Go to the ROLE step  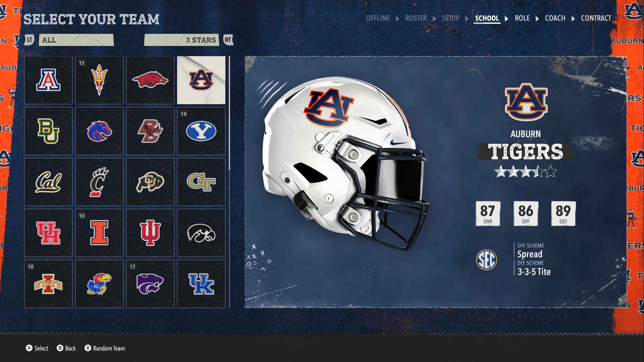pyautogui.click(x=522, y=18)
